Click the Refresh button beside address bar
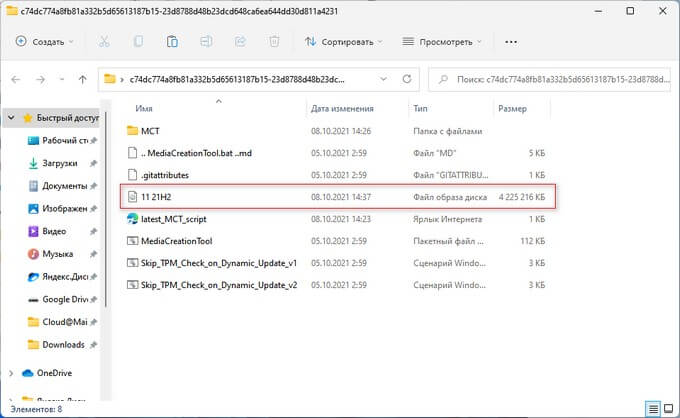Screen dimensions: 680x418 pos(407,79)
